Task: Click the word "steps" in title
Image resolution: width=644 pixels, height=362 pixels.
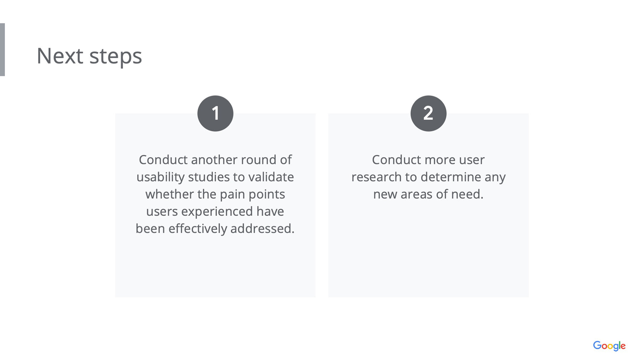Action: [116, 56]
